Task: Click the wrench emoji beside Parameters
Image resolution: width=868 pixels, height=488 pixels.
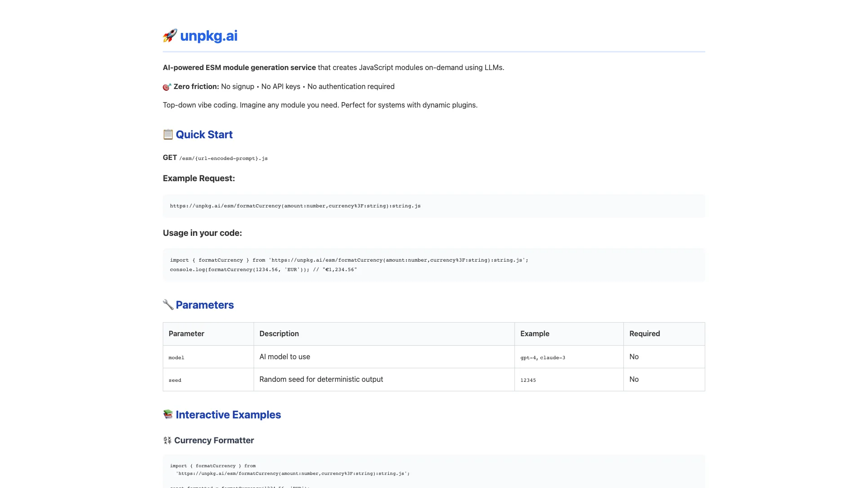Action: pyautogui.click(x=168, y=305)
